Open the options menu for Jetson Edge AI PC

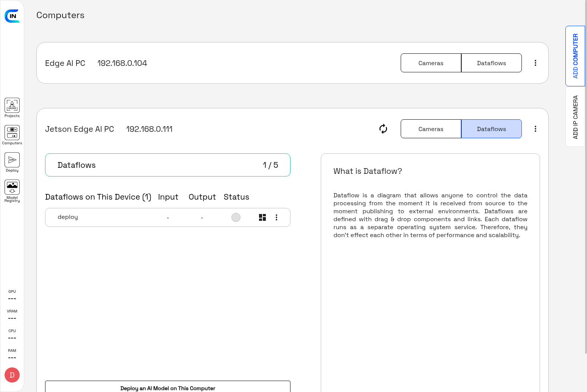tap(535, 129)
